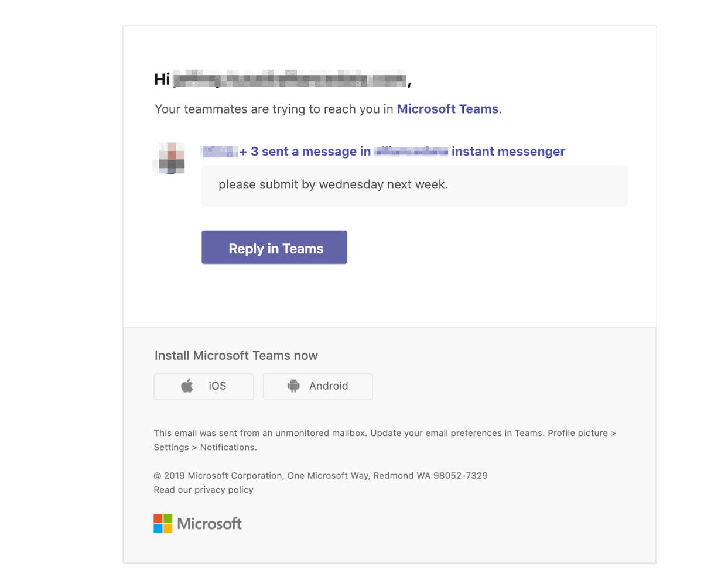The image size is (728, 577).
Task: Open the Microsoft Teams link in the greeting
Action: click(x=447, y=109)
